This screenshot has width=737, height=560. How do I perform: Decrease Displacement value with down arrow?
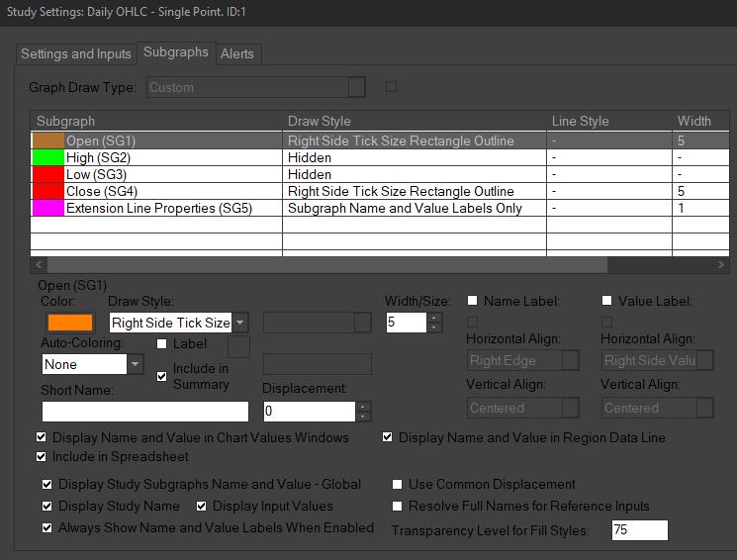[x=363, y=417]
